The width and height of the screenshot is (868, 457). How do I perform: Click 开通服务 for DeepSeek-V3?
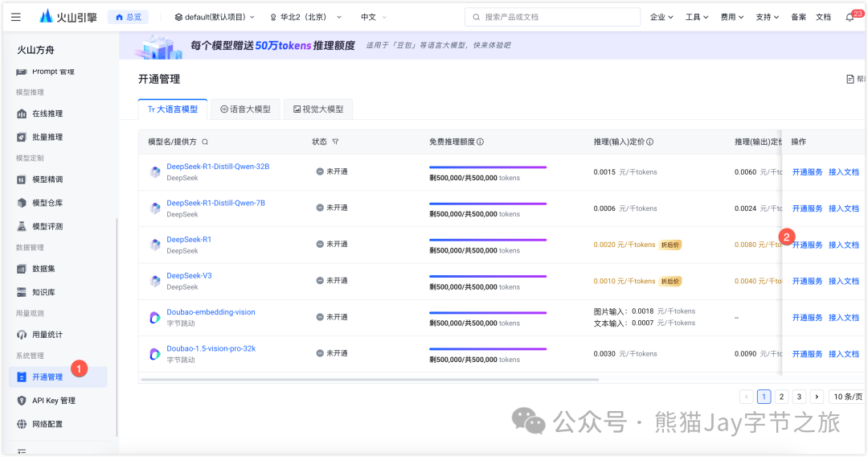click(x=807, y=282)
